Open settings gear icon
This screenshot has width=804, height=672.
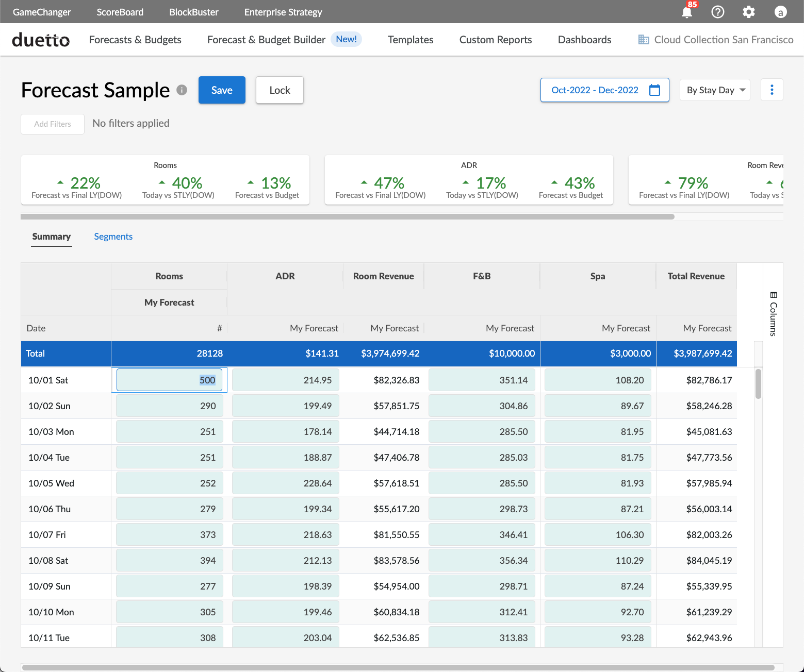click(x=749, y=12)
